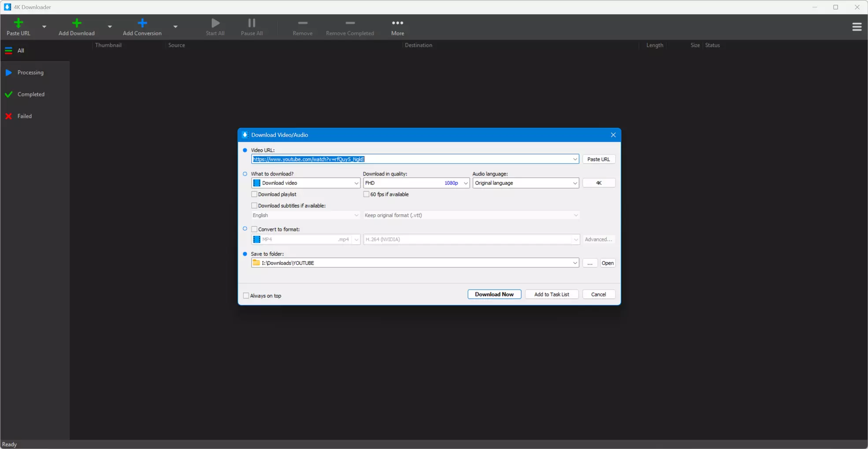This screenshot has height=449, width=868.
Task: Expand the What to download combo box
Action: [x=306, y=183]
